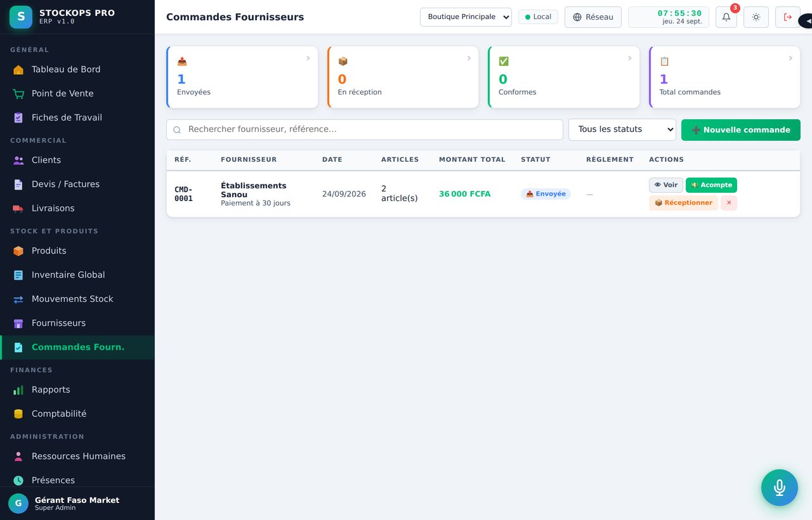
Task: Click the Envoyée status badge
Action: tap(546, 194)
